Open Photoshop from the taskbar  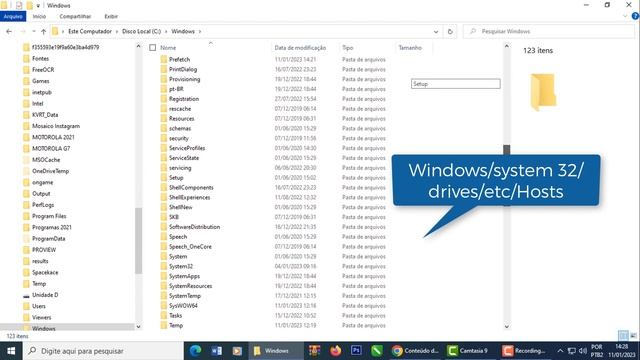(356, 351)
